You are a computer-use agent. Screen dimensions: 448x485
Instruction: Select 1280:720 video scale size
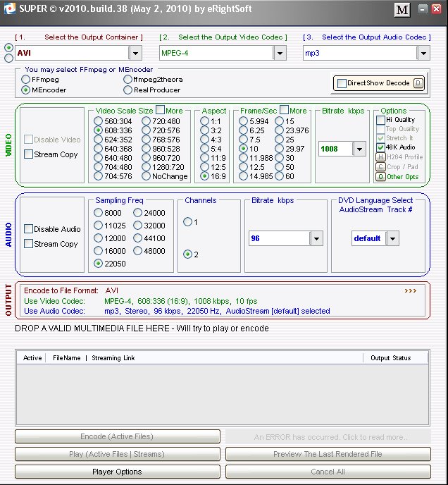pos(147,167)
